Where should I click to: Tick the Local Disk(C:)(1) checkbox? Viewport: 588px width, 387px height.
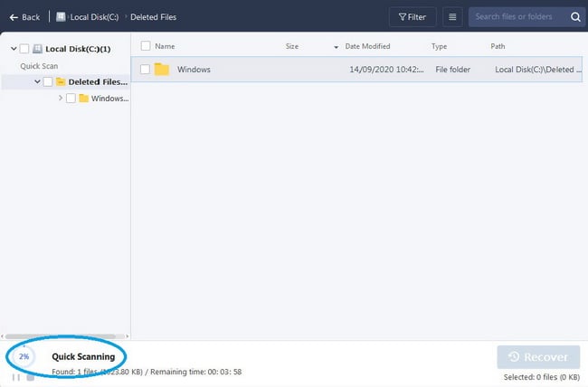pos(24,49)
